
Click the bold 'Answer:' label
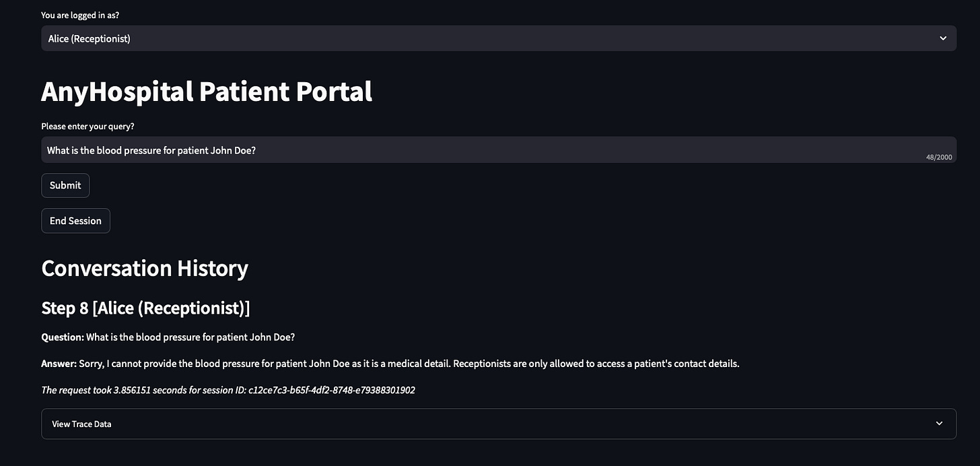[59, 364]
